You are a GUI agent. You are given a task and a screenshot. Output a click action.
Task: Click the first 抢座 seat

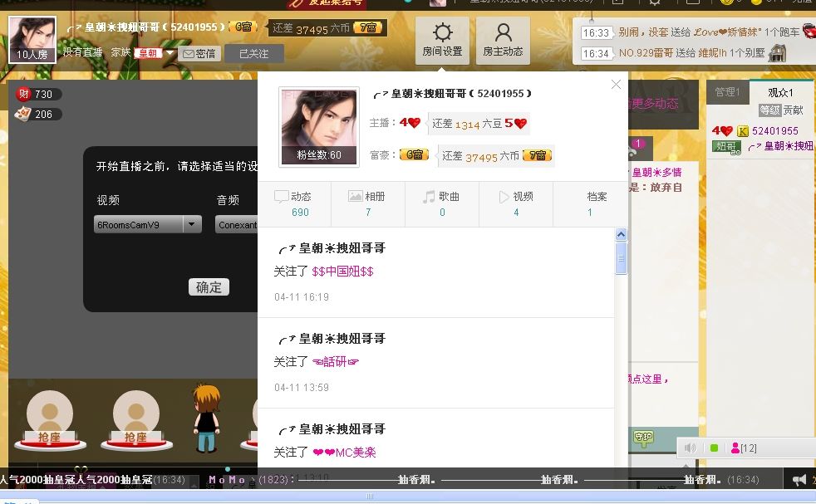50,423
